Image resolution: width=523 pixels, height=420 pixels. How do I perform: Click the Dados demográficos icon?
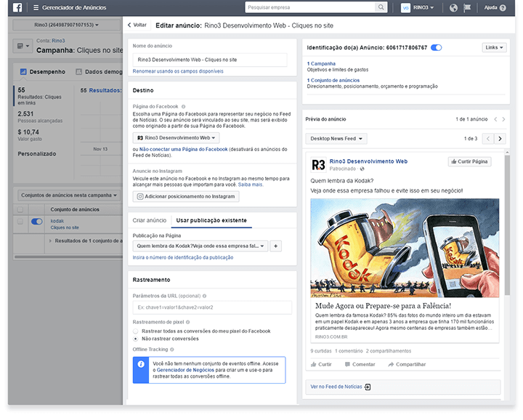point(78,72)
